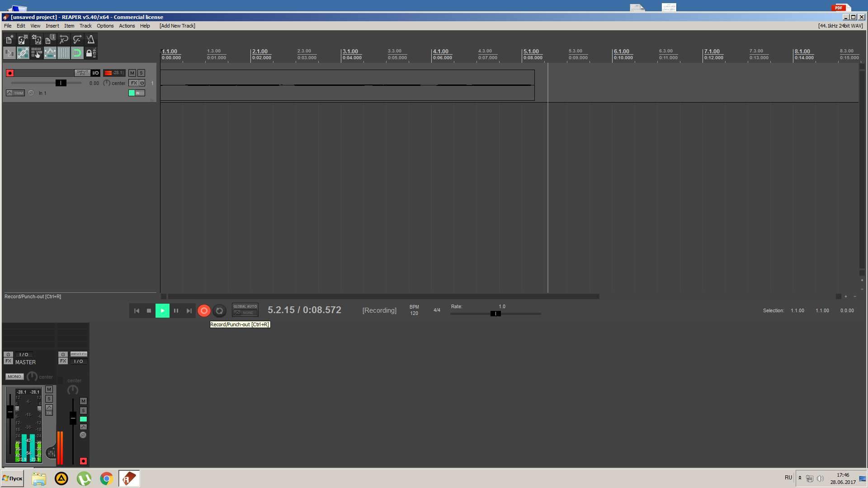Image resolution: width=868 pixels, height=488 pixels.
Task: Click the New Project toolbar icon
Action: pyautogui.click(x=9, y=40)
